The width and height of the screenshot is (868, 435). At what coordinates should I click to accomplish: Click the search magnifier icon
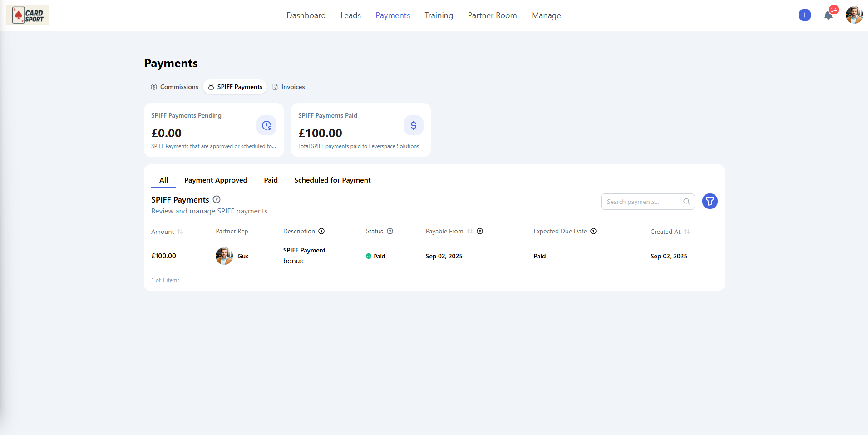pos(686,202)
